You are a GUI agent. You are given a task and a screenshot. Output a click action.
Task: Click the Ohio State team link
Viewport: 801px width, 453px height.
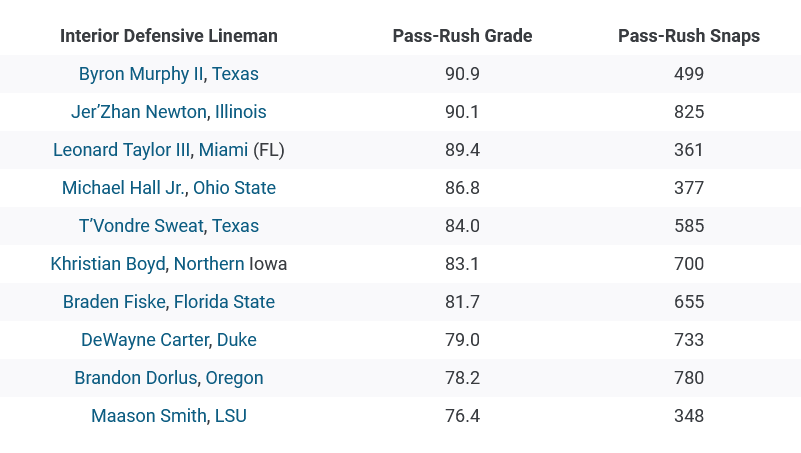coord(234,188)
